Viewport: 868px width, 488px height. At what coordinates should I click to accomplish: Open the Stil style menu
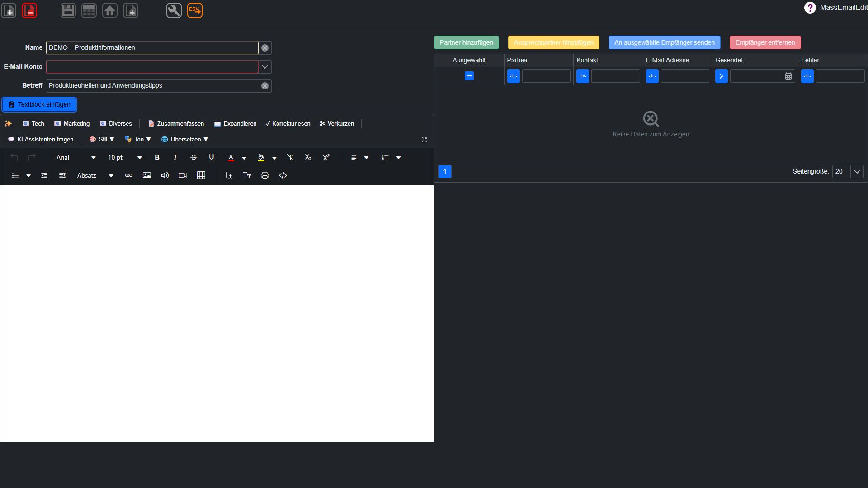pyautogui.click(x=102, y=139)
